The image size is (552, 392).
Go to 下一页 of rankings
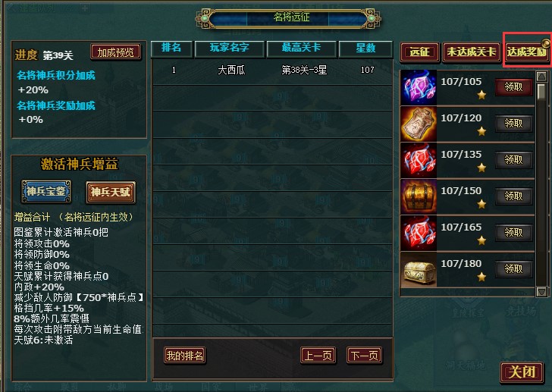point(365,356)
